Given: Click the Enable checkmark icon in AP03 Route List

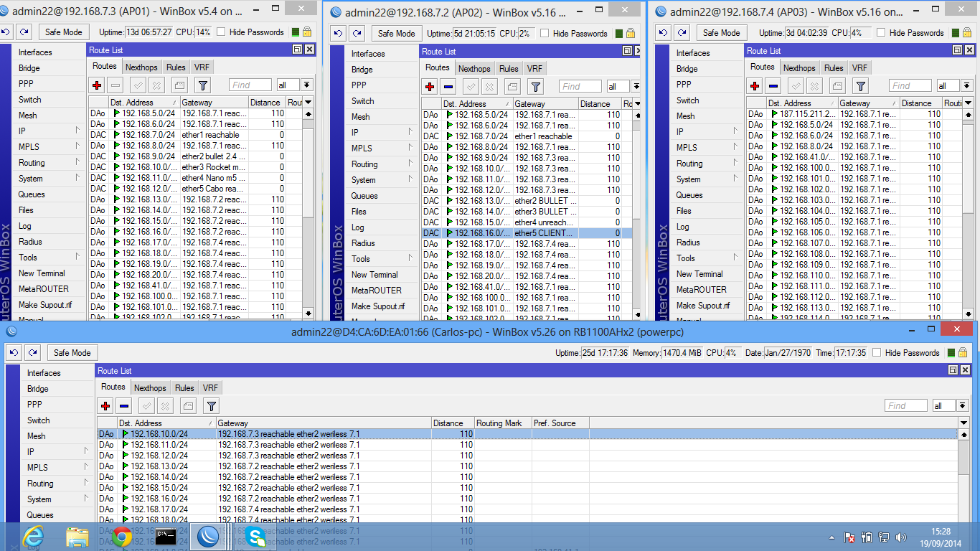Looking at the screenshot, I should [796, 86].
